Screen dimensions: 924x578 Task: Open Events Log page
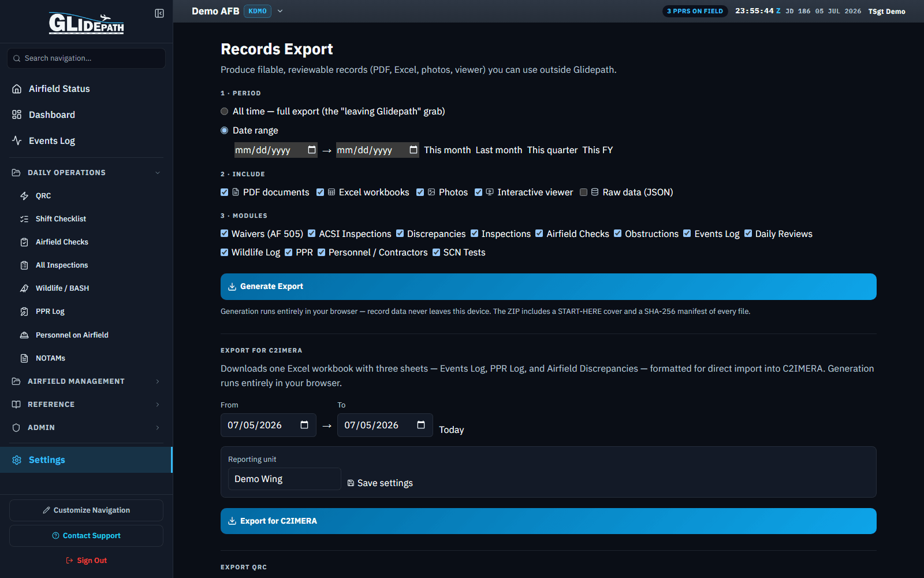[87, 141]
